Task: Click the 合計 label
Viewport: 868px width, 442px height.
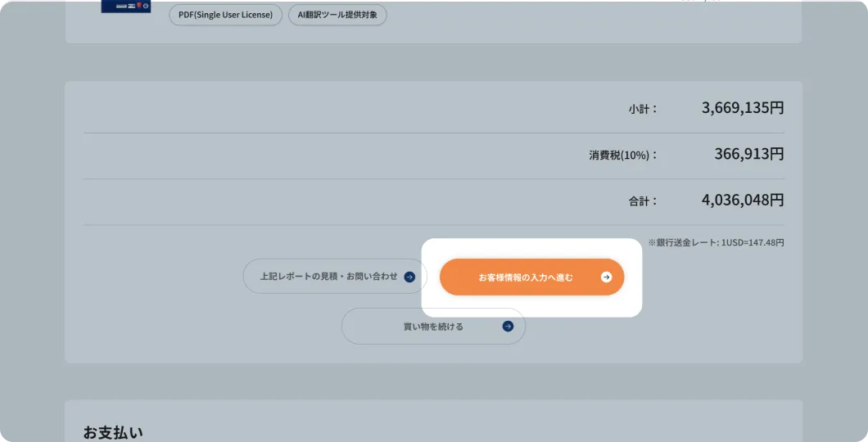Action: pyautogui.click(x=643, y=201)
